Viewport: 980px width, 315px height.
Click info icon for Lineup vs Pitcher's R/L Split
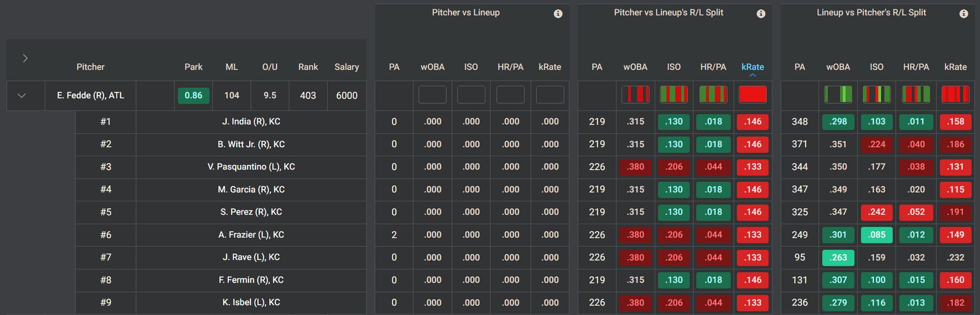point(963,14)
